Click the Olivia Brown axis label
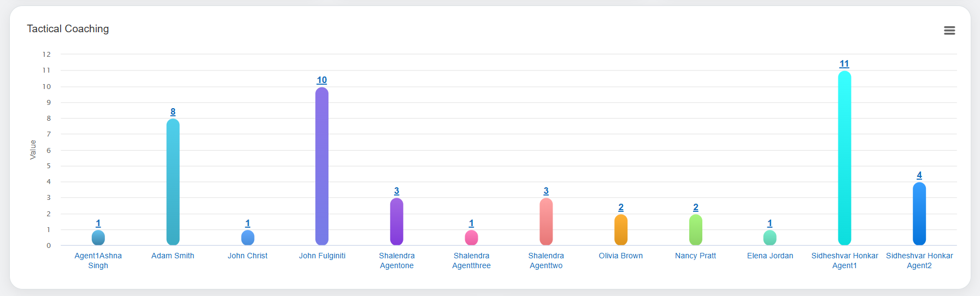 click(621, 256)
